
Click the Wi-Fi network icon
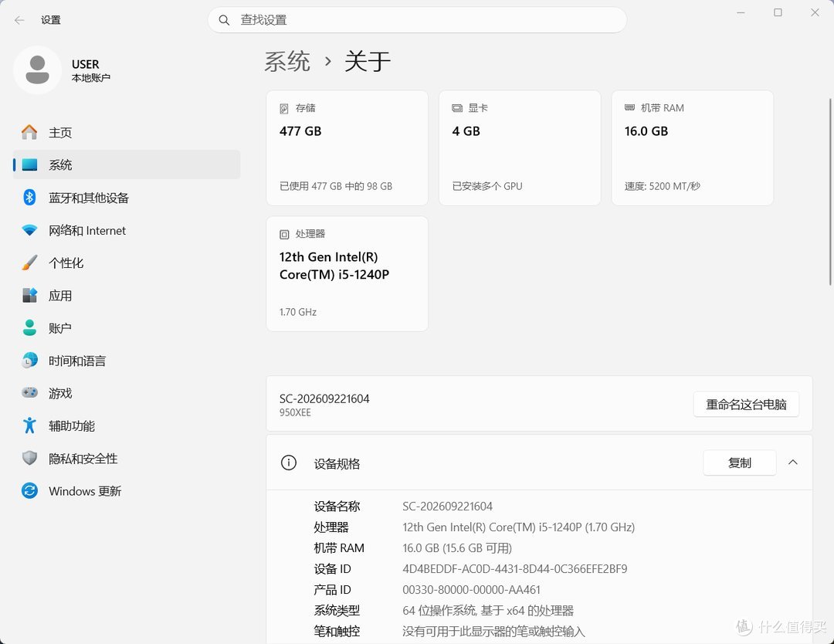(x=29, y=230)
